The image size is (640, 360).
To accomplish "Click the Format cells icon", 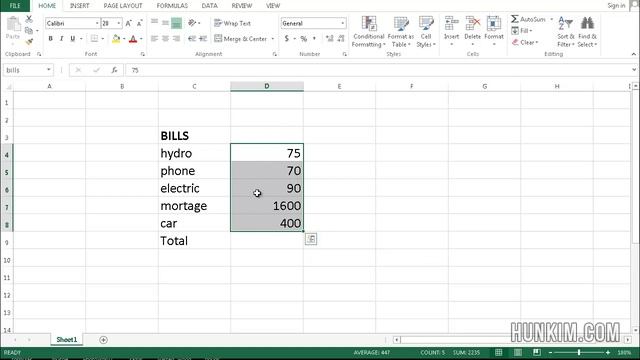I will pos(494,23).
